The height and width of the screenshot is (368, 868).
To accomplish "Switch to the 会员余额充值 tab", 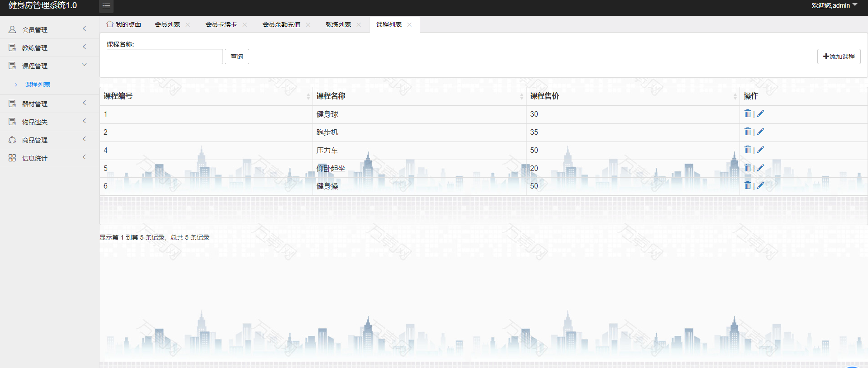I will tap(281, 25).
